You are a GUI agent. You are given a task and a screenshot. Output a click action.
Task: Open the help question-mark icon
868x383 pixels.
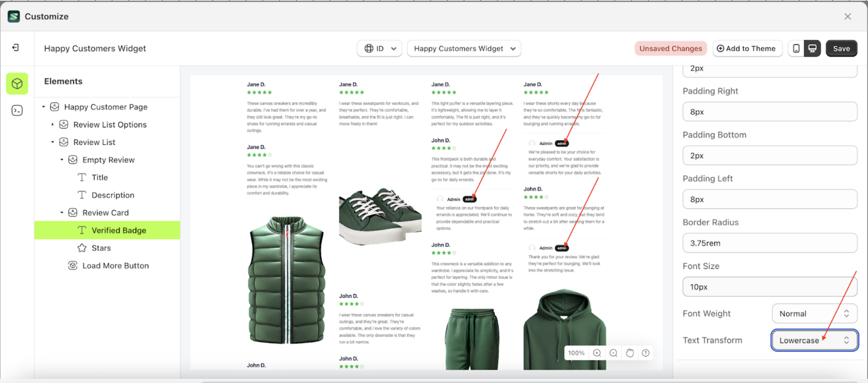coord(646,353)
